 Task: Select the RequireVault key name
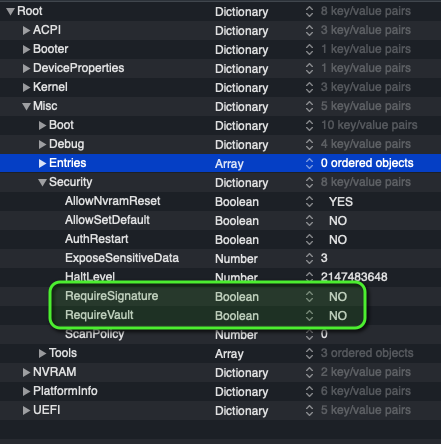coord(99,315)
